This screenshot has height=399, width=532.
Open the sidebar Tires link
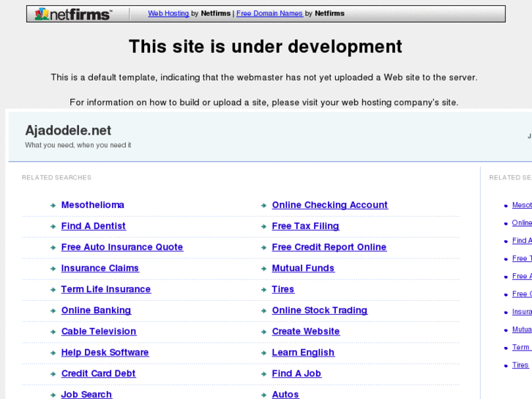(x=520, y=365)
